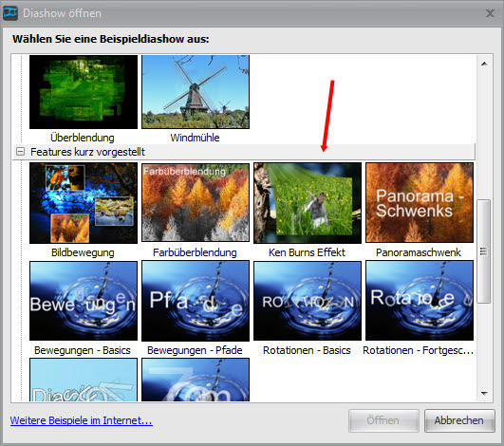This screenshot has width=504, height=446.
Task: Click the Rotationen - Fortgesc... label text
Action: pyautogui.click(x=419, y=350)
